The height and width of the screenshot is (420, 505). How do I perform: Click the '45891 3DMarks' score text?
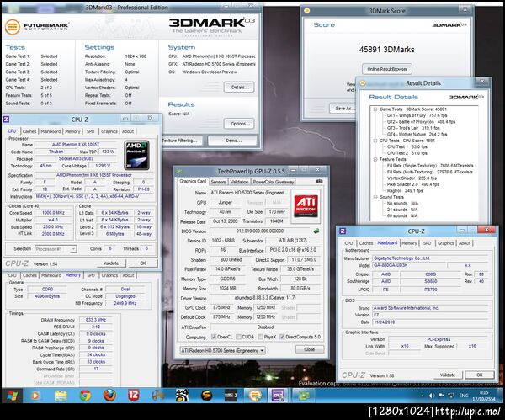pos(387,50)
